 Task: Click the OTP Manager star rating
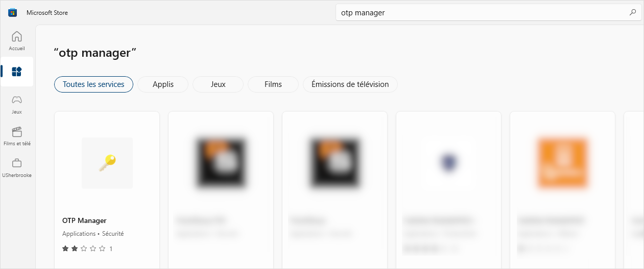84,249
